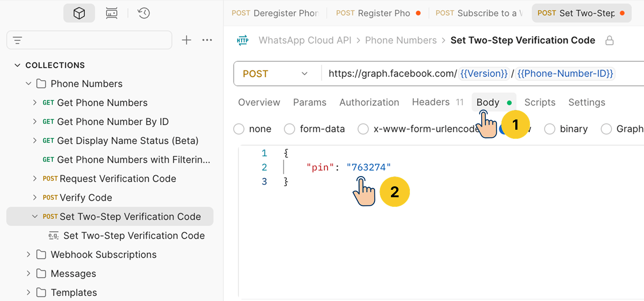
Task: Open Get Phone Numbers request
Action: pyautogui.click(x=102, y=103)
